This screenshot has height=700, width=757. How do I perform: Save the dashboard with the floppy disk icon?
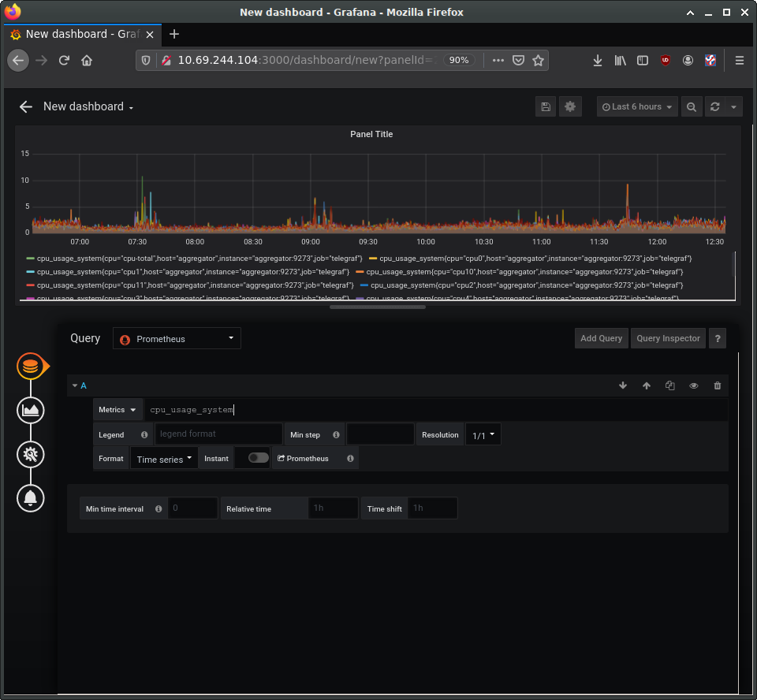click(546, 106)
